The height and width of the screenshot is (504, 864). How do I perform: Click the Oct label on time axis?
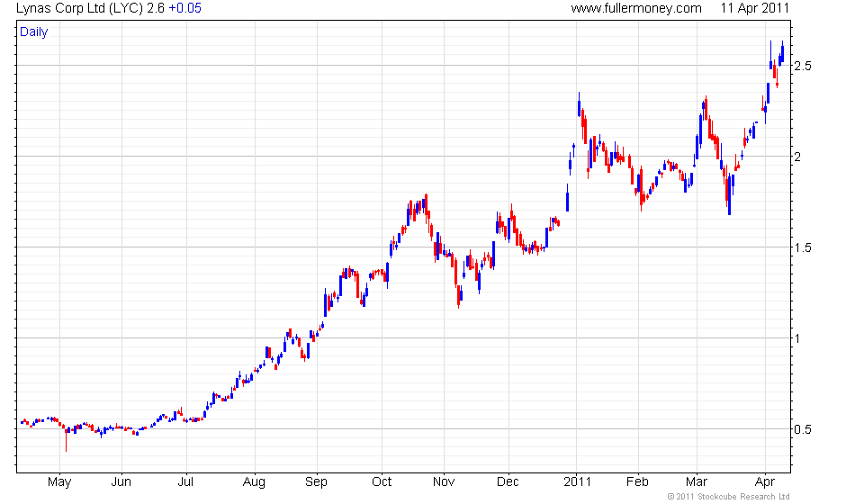click(382, 482)
